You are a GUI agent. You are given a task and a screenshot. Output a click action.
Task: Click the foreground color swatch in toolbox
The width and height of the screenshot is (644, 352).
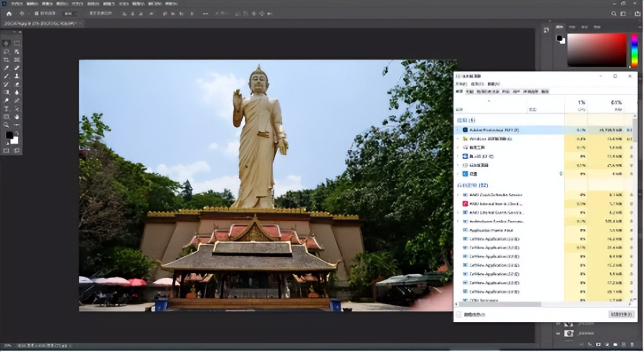(9, 135)
